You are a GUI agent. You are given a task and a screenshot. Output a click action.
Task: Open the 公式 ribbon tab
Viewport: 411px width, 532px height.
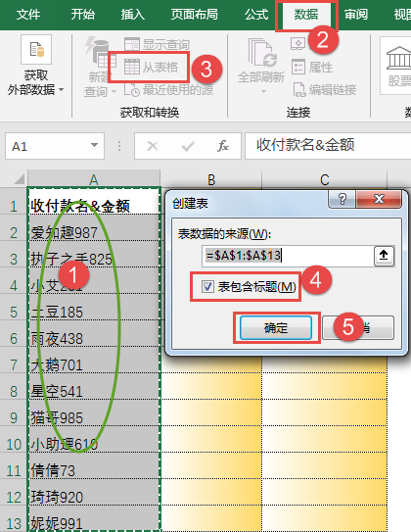[x=256, y=15]
